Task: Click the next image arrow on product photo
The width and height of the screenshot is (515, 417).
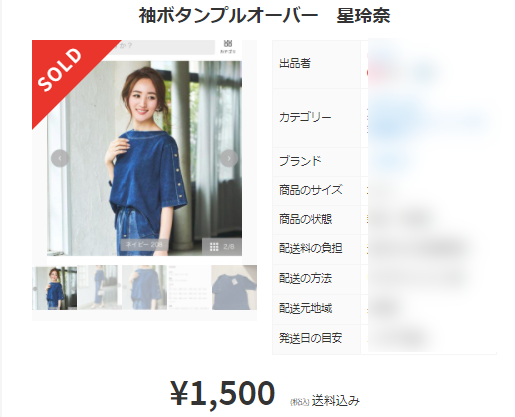Action: coord(229,158)
